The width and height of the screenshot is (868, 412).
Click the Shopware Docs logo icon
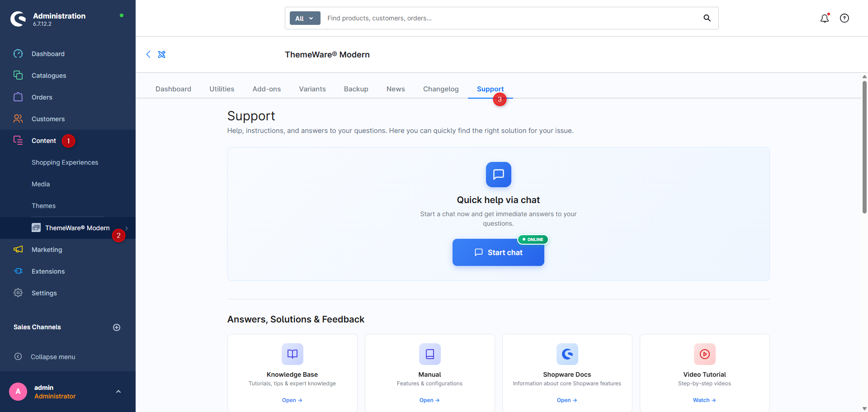click(567, 354)
